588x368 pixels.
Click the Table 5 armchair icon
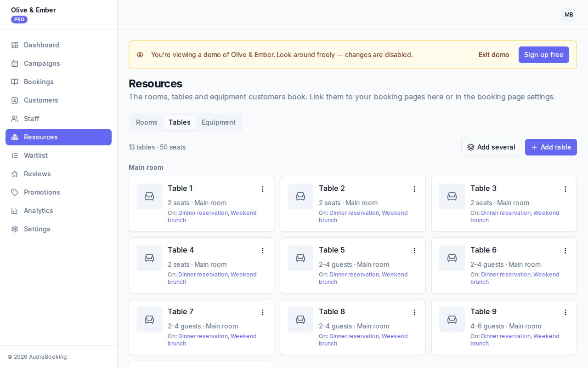[300, 258]
